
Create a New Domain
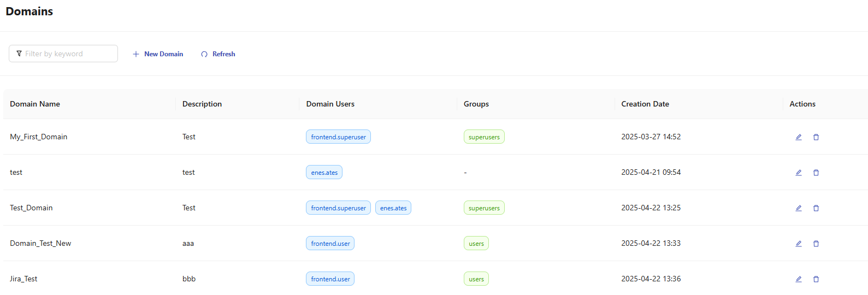(158, 54)
